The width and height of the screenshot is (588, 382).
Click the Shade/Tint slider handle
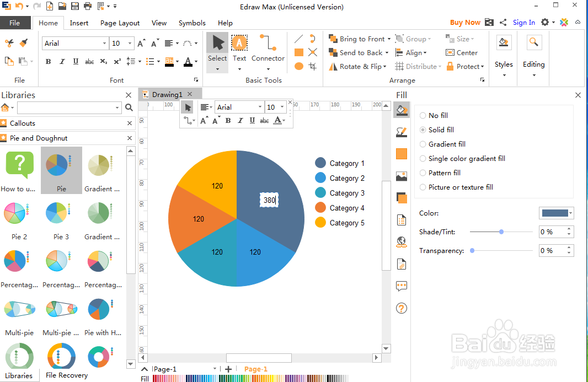(x=501, y=232)
